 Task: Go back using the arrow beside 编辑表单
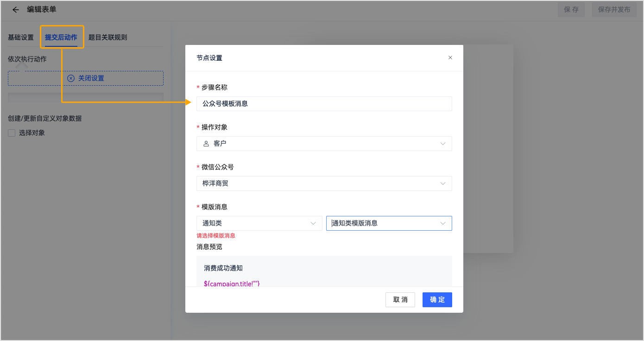[16, 10]
